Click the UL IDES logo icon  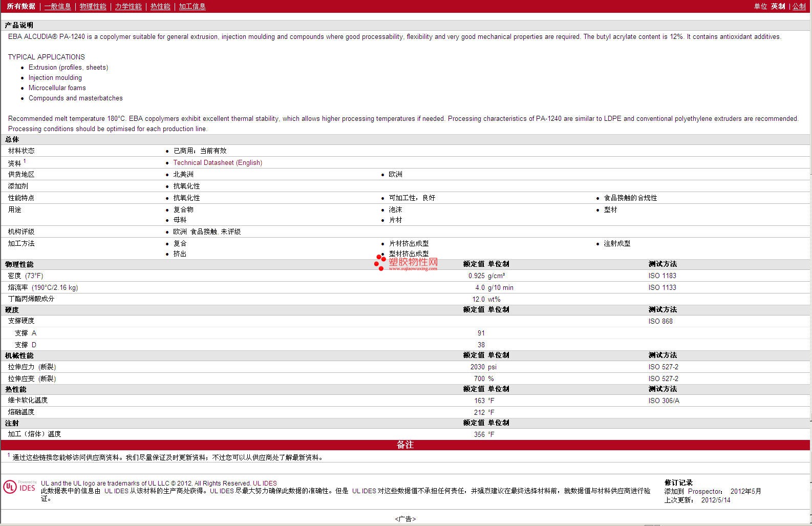click(20, 487)
